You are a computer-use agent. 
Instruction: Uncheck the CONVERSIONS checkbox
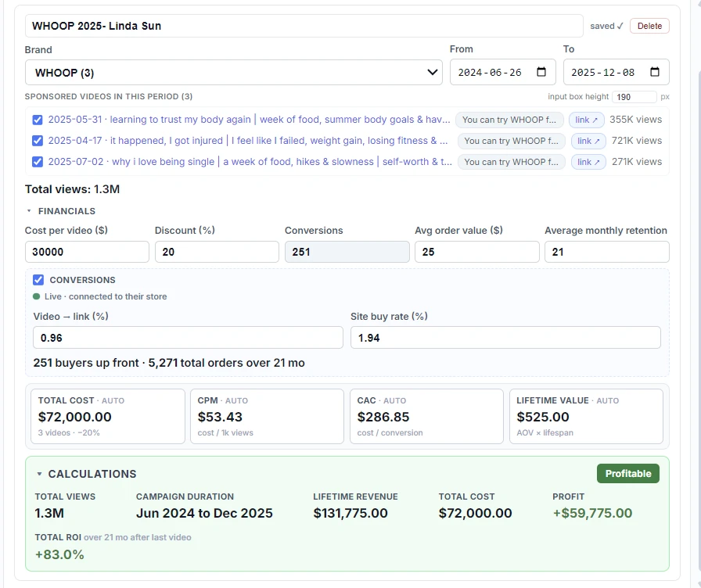38,280
